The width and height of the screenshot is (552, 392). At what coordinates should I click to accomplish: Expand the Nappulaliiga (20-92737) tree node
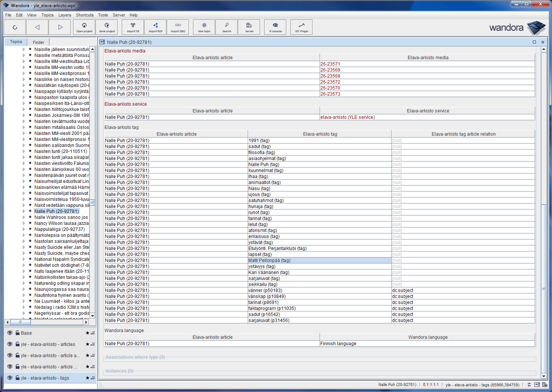[24, 229]
